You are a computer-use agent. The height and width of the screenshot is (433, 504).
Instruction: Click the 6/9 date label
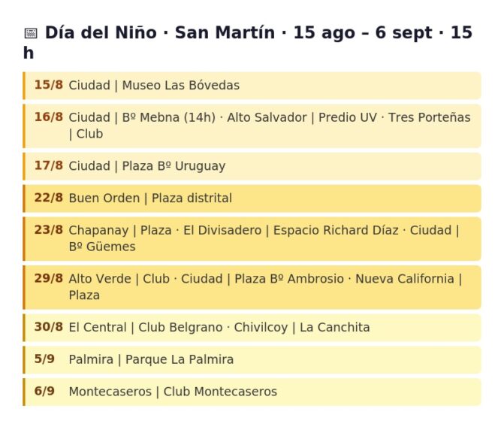(44, 392)
